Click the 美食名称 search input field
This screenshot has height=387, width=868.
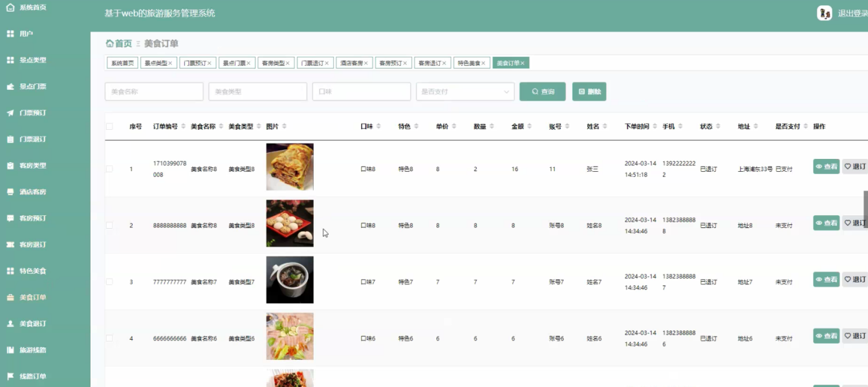tap(154, 92)
